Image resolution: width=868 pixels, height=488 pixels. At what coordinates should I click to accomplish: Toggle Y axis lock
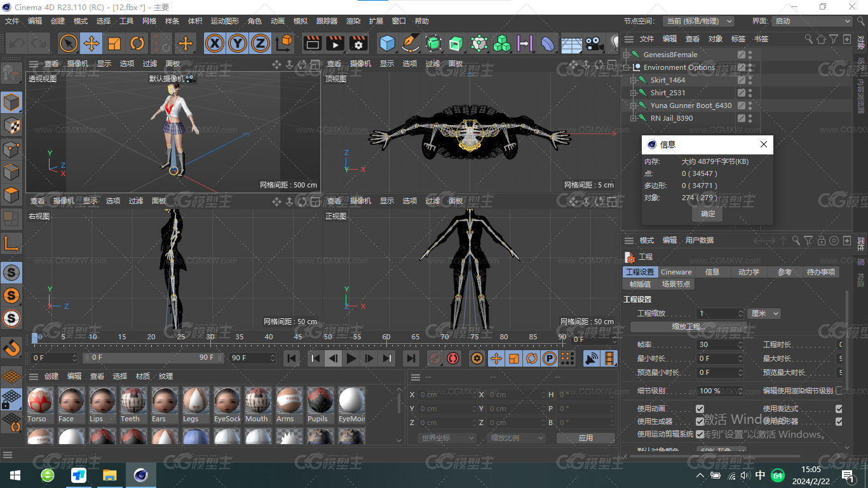click(x=238, y=43)
